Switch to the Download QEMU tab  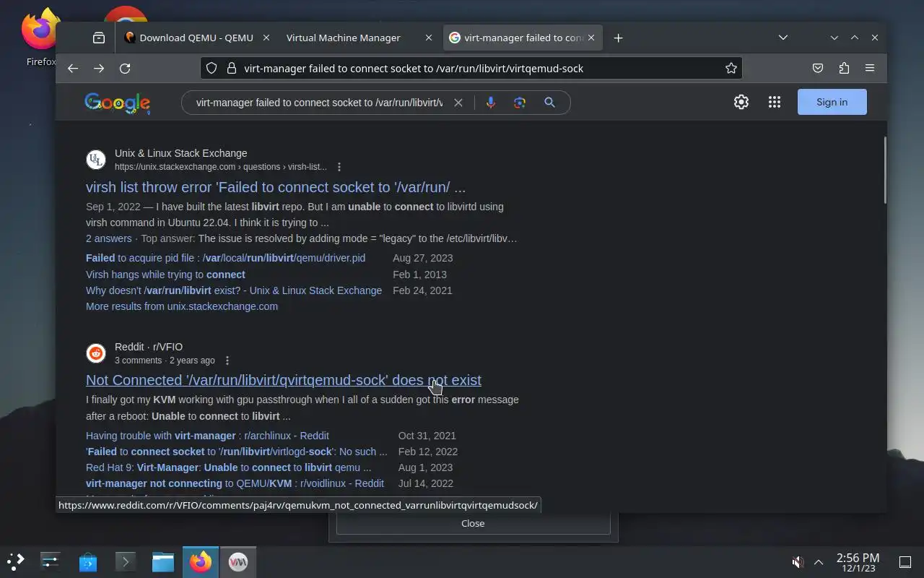(x=196, y=38)
